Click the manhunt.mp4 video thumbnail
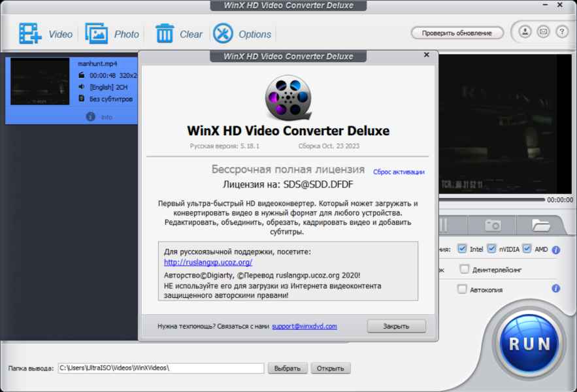The image size is (577, 392). [40, 82]
